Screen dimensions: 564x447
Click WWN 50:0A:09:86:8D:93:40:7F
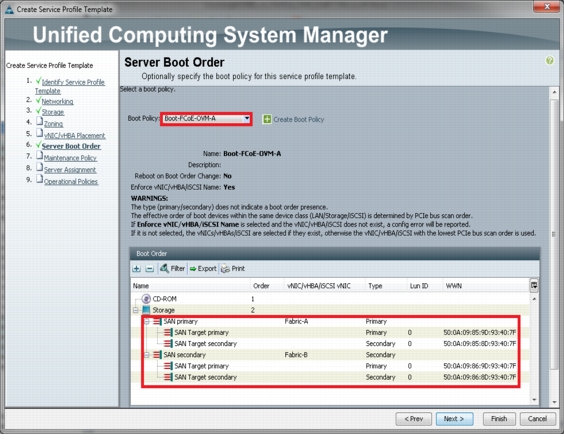click(479, 377)
